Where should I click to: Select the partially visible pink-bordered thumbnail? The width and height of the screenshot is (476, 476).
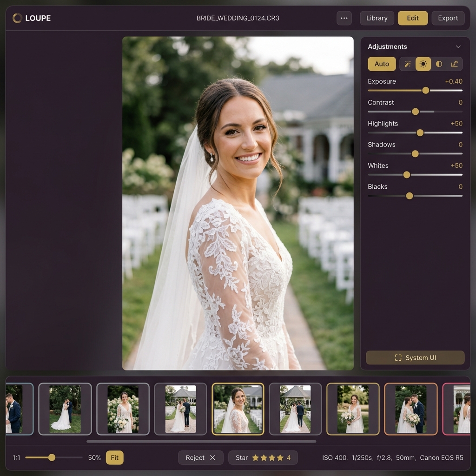click(456, 409)
